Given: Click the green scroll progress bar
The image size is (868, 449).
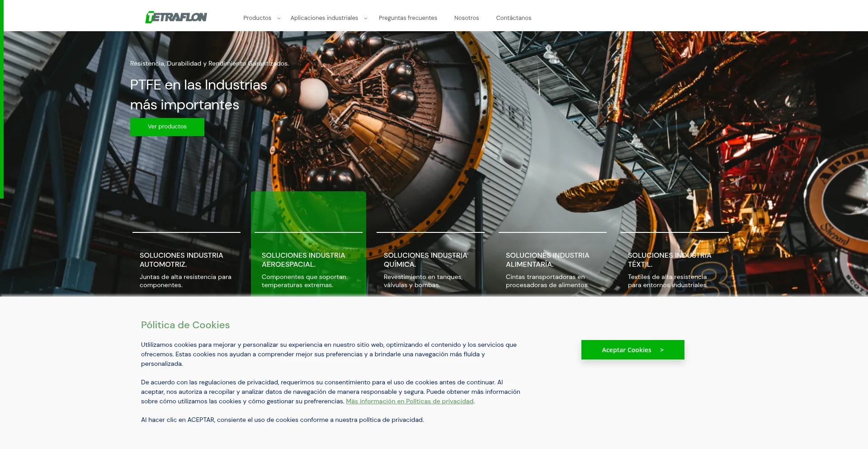Looking at the screenshot, I should [x=2, y=99].
